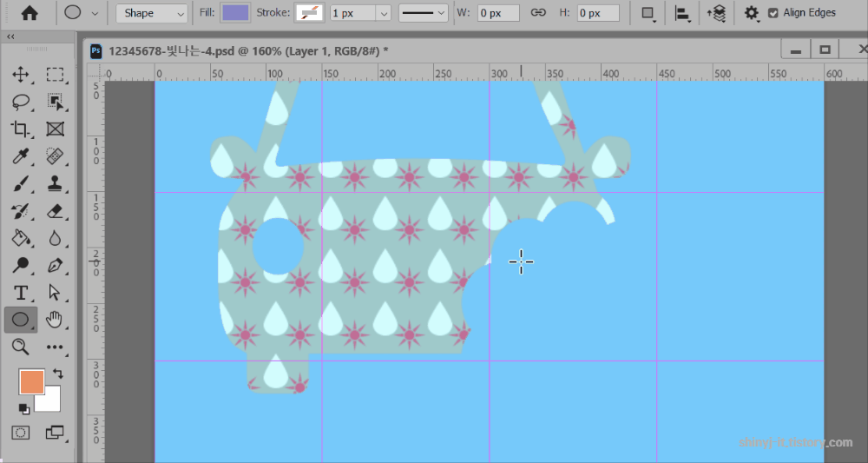The image size is (868, 463).
Task: Select the Brush tool
Action: click(21, 183)
